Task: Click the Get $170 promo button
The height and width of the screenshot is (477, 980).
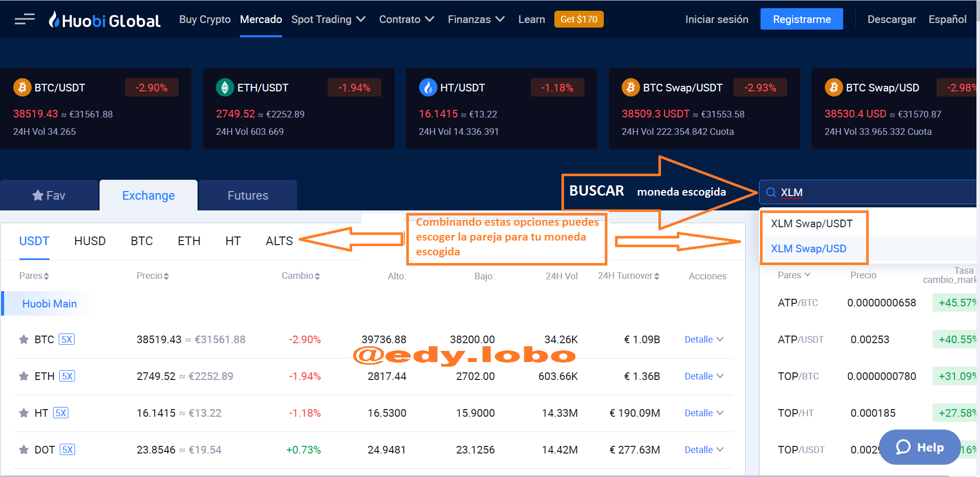Action: (x=579, y=19)
